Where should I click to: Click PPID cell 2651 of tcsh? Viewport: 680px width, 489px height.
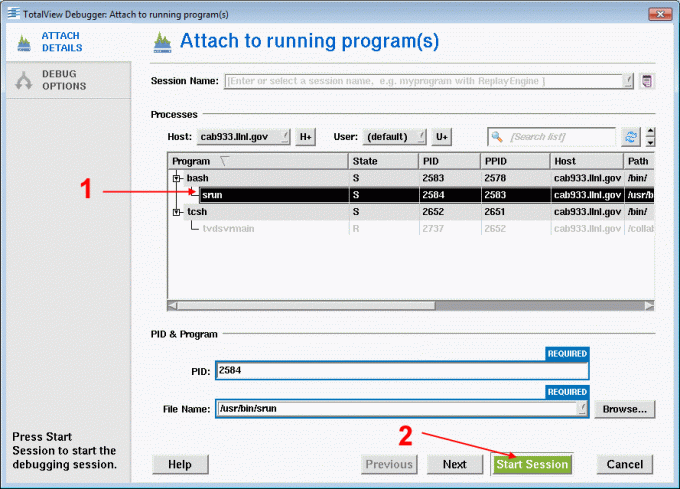495,212
